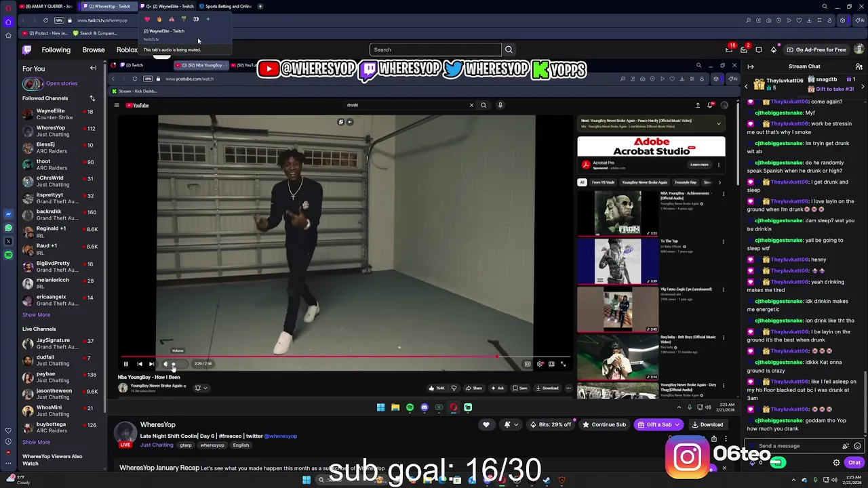Reload the Twitch page
Viewport: 868px width, 488px height.
pyautogui.click(x=45, y=20)
